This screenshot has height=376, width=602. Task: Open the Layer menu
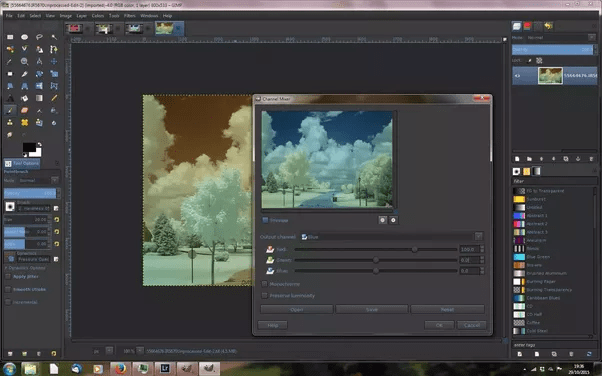81,16
